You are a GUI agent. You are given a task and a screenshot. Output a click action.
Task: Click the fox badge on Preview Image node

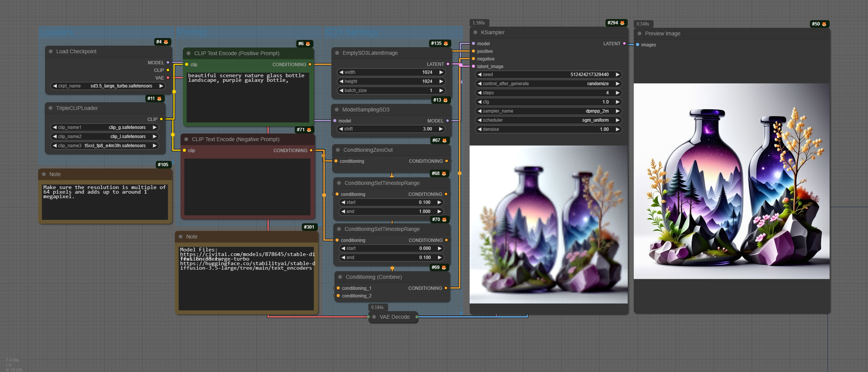tap(824, 24)
